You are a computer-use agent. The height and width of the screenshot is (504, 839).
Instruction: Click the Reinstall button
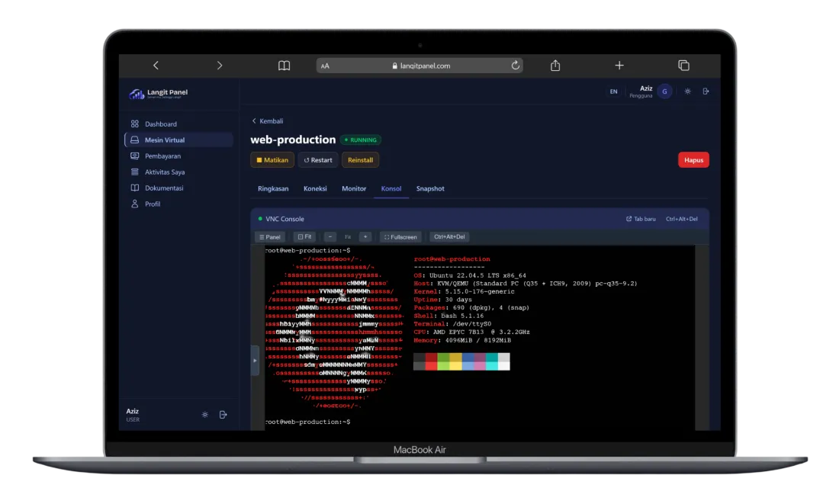tap(360, 160)
